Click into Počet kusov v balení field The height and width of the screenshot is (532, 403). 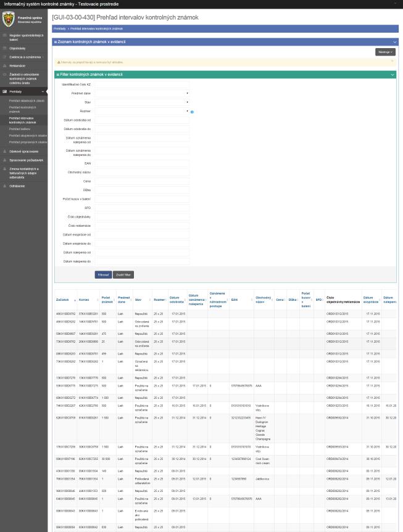(x=142, y=199)
